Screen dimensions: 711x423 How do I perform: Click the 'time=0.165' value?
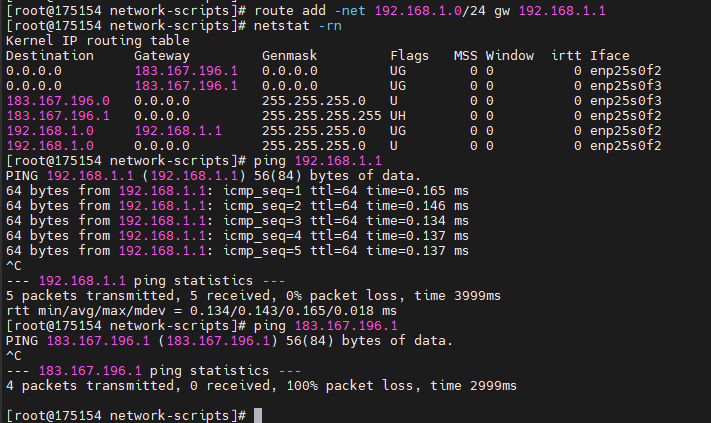[406, 190]
